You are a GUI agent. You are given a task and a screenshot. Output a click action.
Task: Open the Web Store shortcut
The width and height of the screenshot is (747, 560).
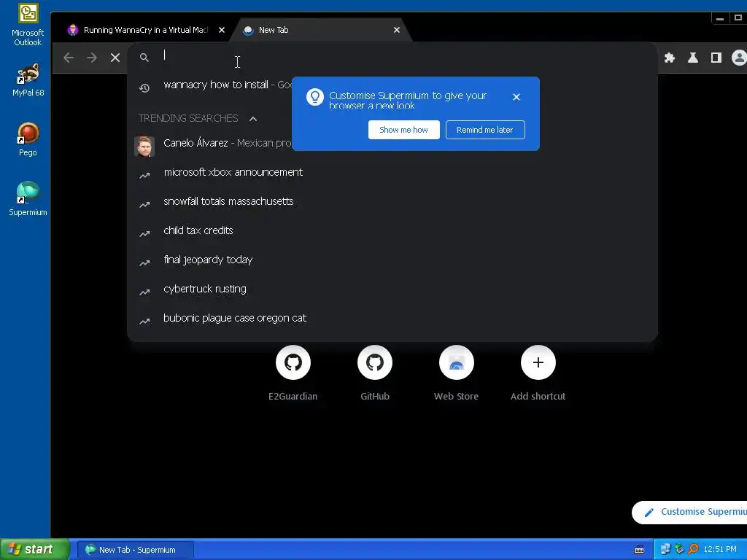click(x=456, y=374)
